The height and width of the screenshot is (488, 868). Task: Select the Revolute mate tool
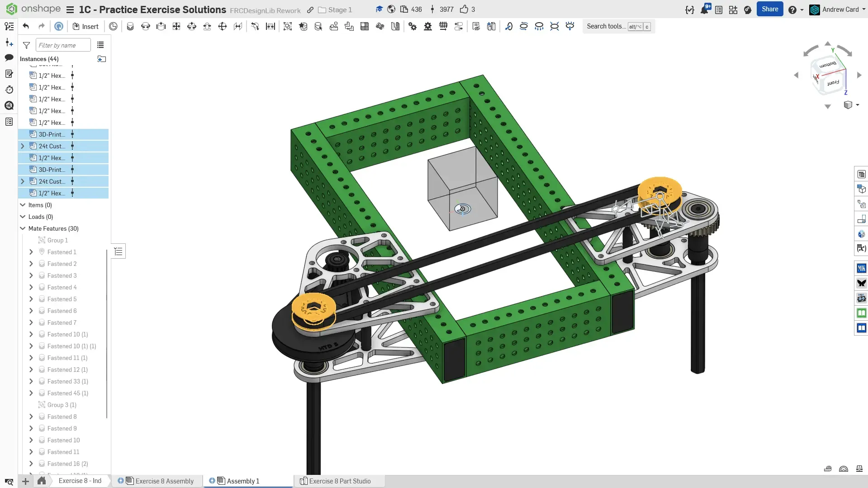(x=146, y=26)
